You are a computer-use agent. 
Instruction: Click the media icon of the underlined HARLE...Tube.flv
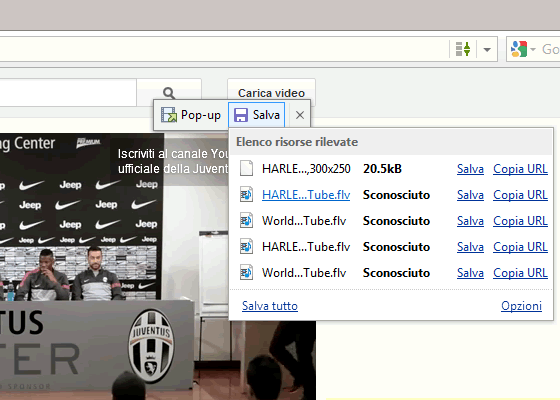(x=246, y=195)
